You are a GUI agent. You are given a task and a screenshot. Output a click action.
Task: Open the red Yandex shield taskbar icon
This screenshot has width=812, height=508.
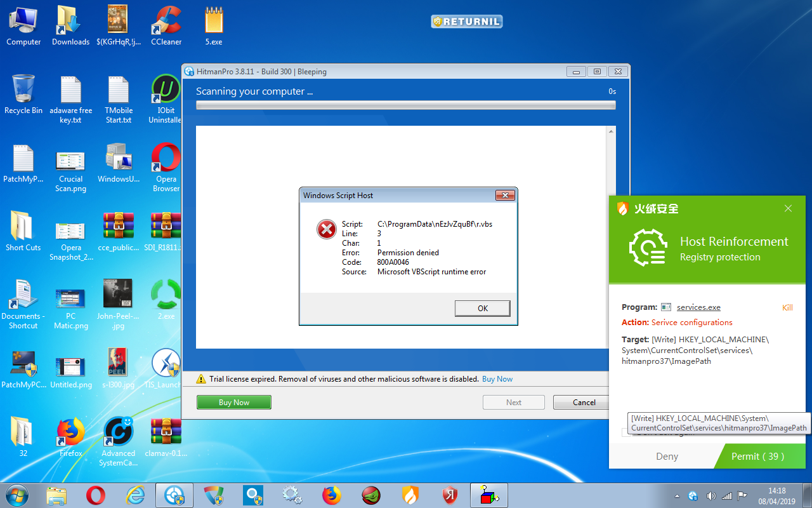pyautogui.click(x=450, y=495)
